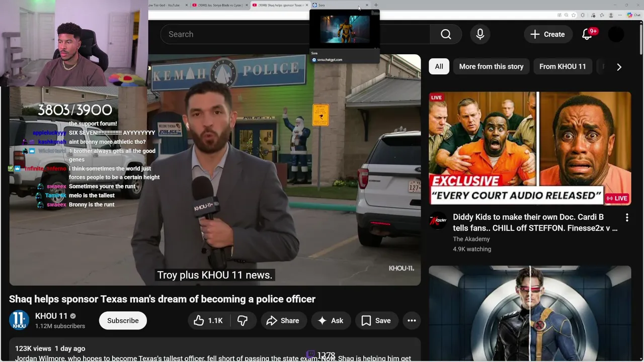The image size is (644, 362).
Task: Open KHOU 11 channel avatar
Action: tap(19, 320)
